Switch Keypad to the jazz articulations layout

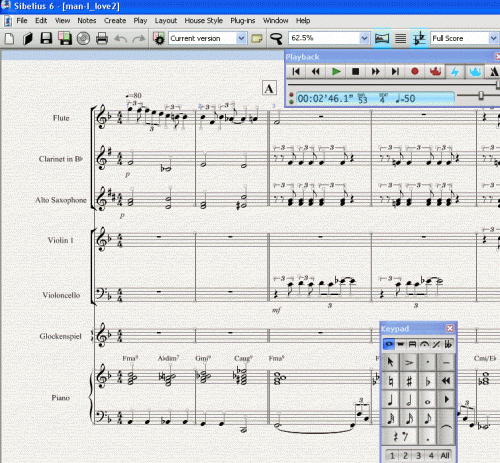point(436,344)
